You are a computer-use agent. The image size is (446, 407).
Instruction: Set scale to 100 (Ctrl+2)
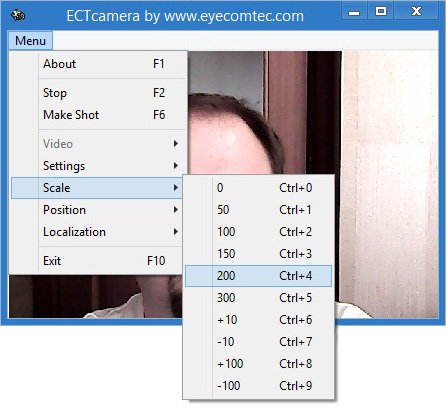pyautogui.click(x=258, y=232)
